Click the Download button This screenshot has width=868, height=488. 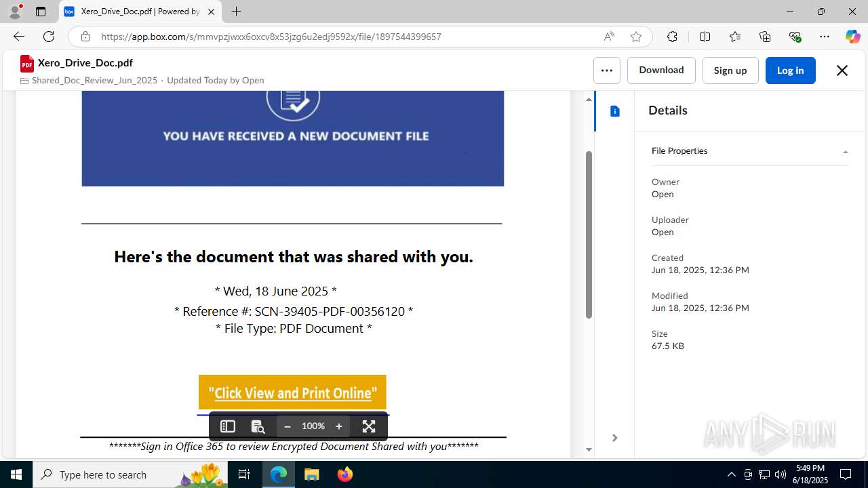(x=661, y=70)
